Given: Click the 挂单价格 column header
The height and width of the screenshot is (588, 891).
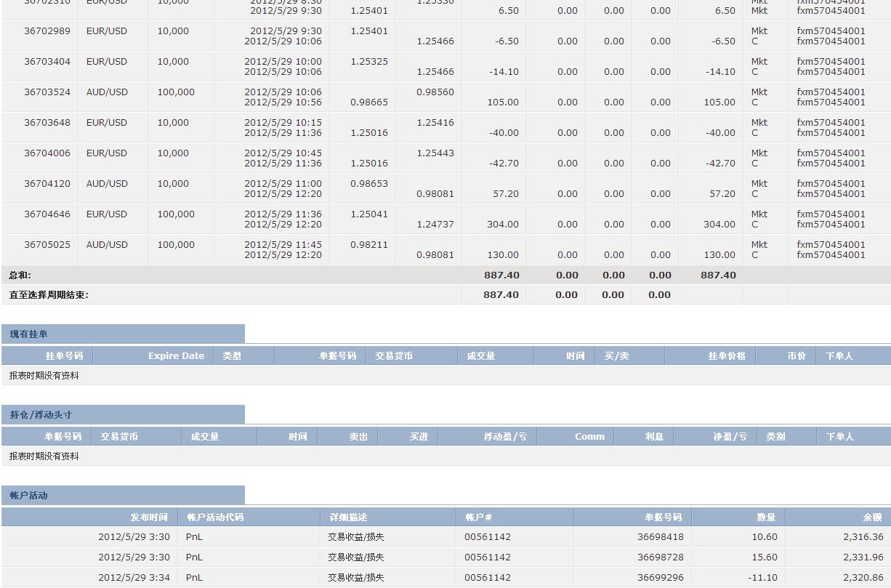Looking at the screenshot, I should tap(727, 356).
